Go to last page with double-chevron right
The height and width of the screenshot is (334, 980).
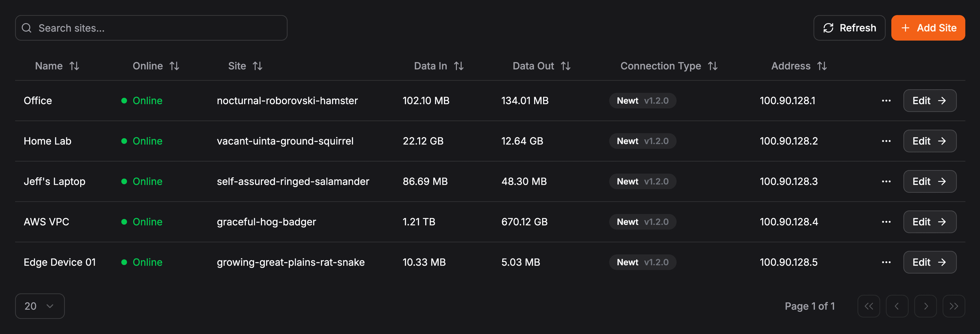[954, 306]
